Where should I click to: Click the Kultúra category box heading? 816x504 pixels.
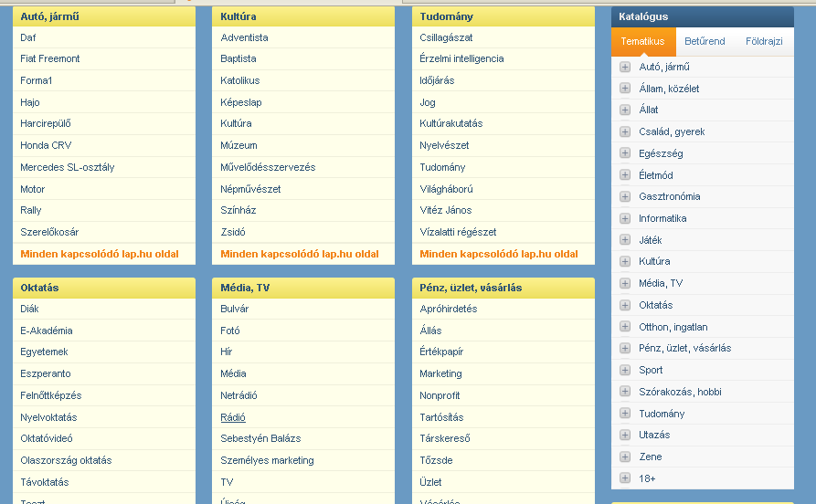pos(238,16)
